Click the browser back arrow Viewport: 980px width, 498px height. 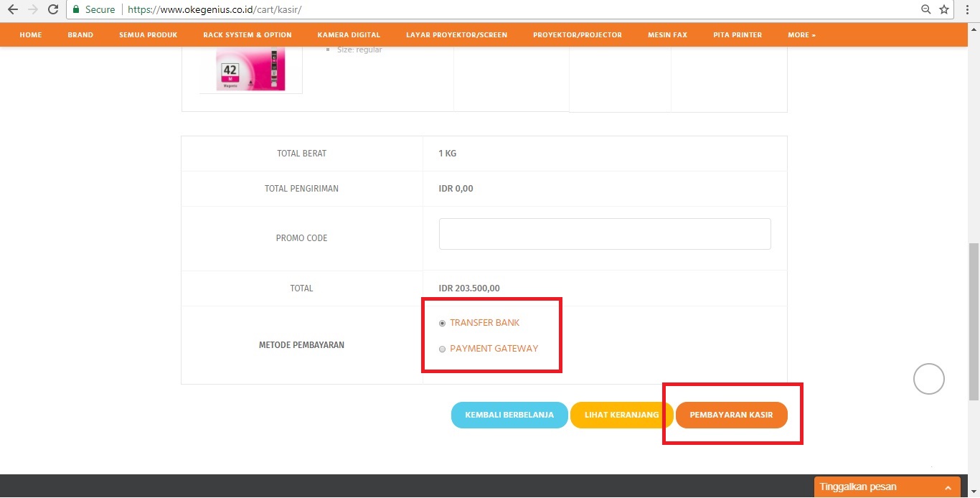coord(12,10)
